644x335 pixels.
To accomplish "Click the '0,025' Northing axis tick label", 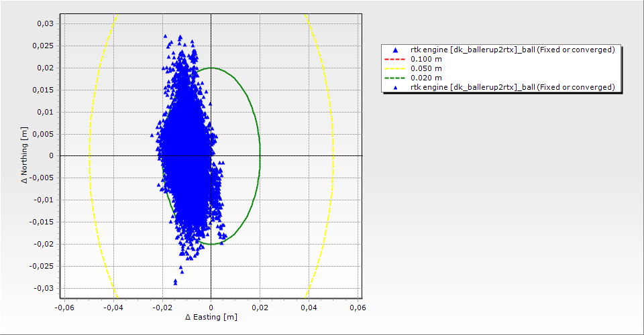I will point(43,46).
